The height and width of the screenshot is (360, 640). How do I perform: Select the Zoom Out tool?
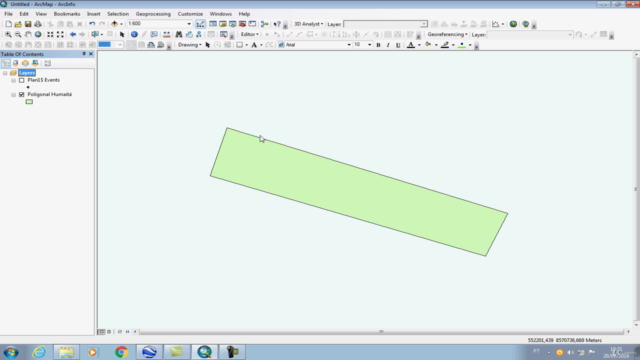pyautogui.click(x=18, y=34)
